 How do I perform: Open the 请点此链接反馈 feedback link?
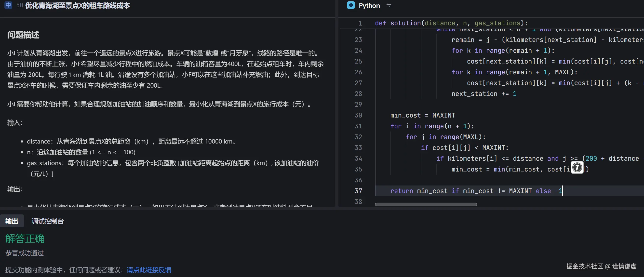tap(149, 269)
